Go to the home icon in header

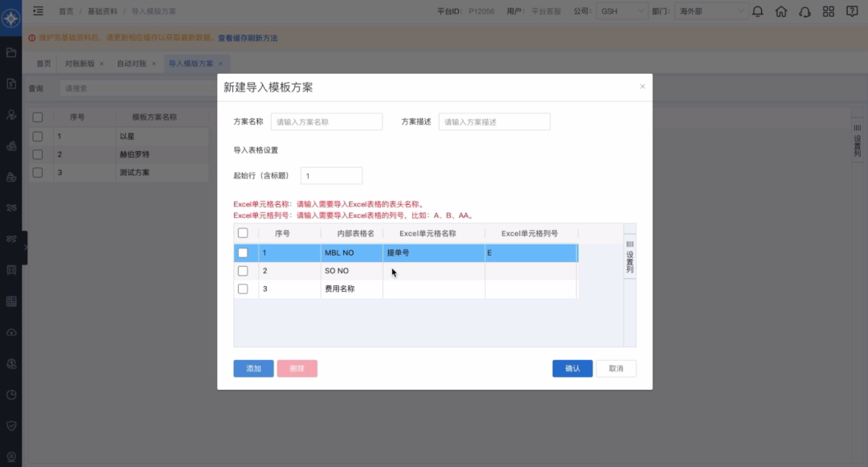click(x=781, y=11)
